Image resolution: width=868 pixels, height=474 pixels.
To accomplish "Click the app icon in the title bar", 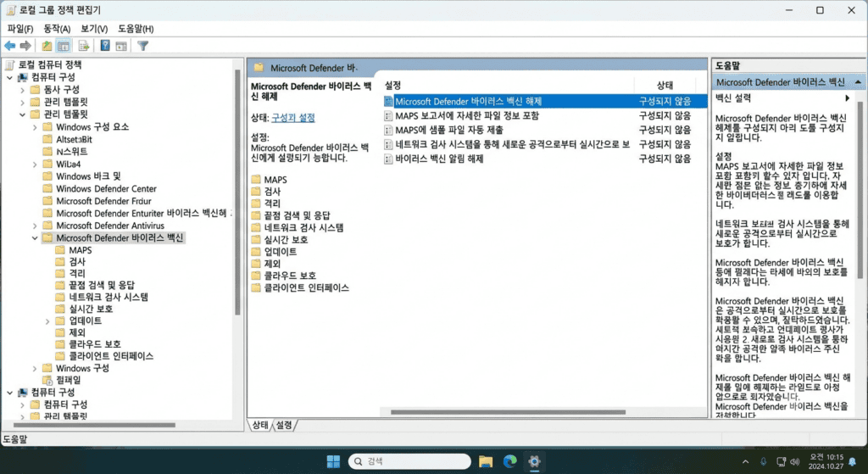I will [x=10, y=10].
